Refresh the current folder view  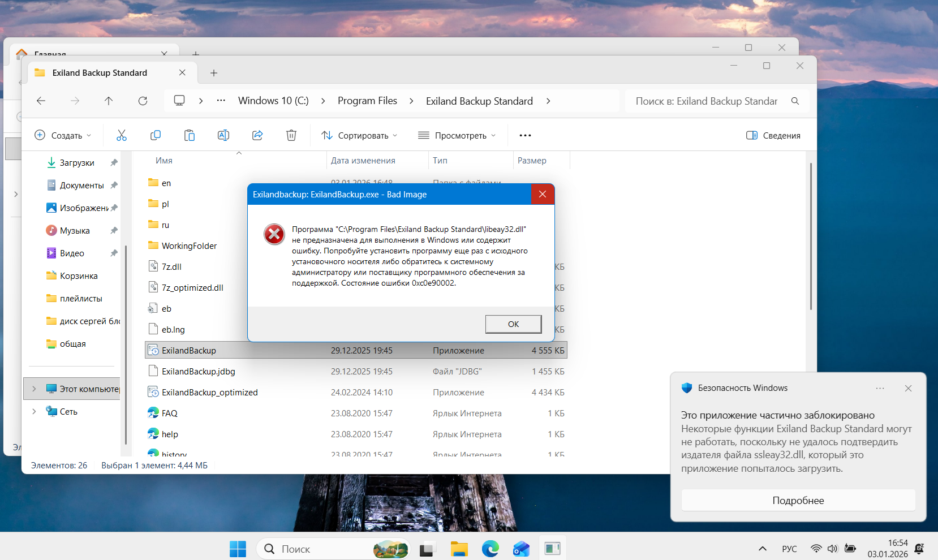(x=143, y=101)
